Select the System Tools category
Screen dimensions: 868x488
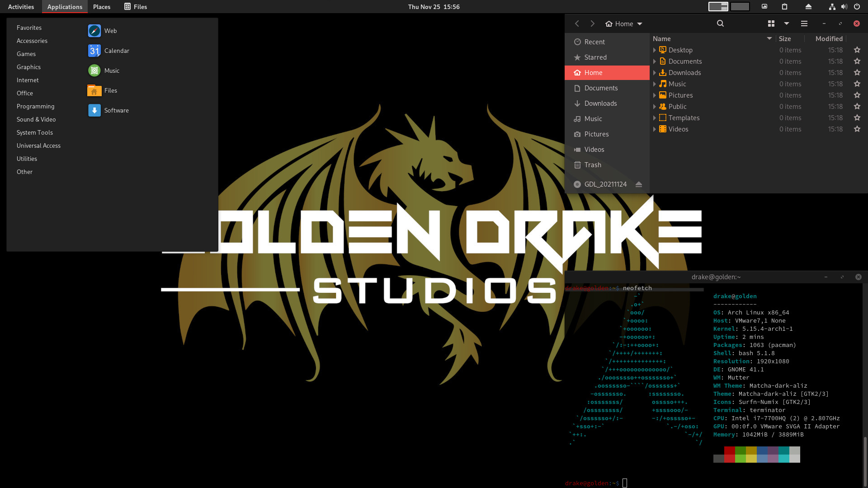35,132
